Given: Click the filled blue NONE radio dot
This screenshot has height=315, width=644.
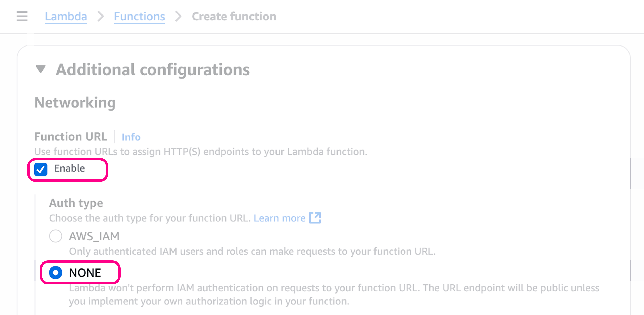Looking at the screenshot, I should point(56,272).
